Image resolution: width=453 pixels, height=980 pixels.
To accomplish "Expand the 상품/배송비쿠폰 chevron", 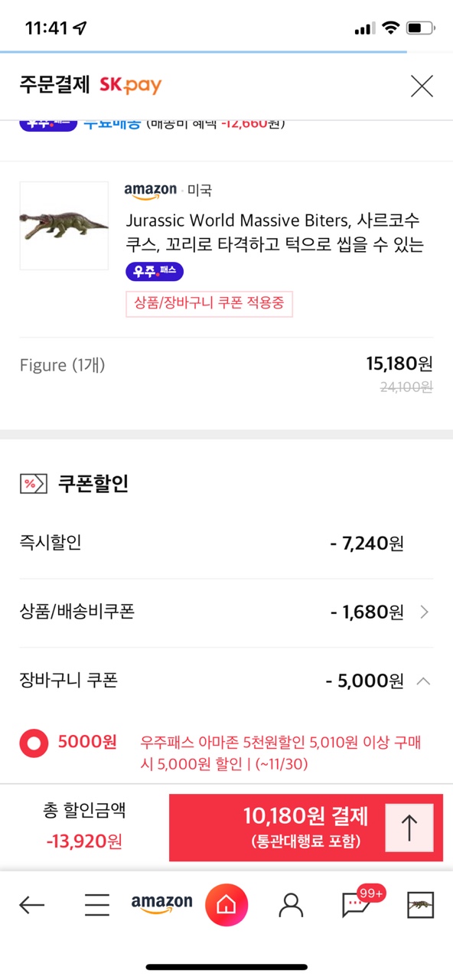I will (425, 612).
